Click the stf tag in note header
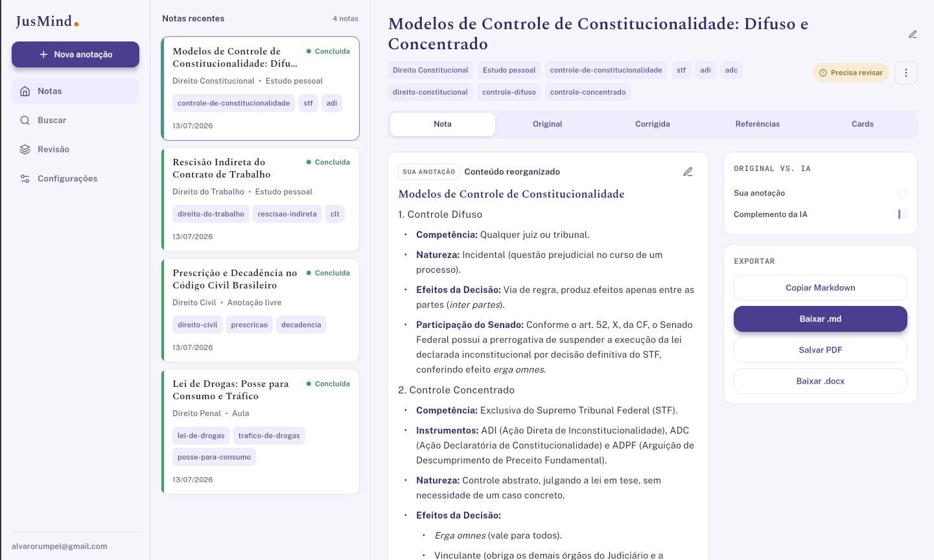Viewport: 934px width, 560px height. (681, 70)
